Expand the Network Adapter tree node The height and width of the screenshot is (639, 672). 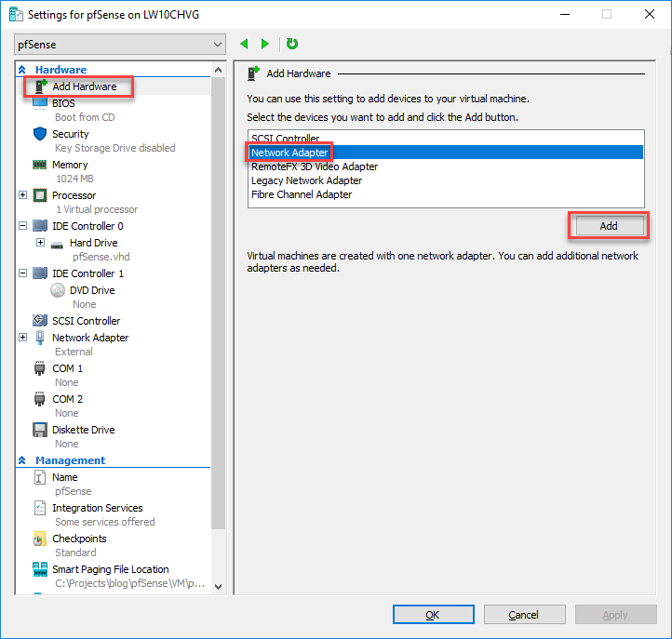(x=22, y=338)
